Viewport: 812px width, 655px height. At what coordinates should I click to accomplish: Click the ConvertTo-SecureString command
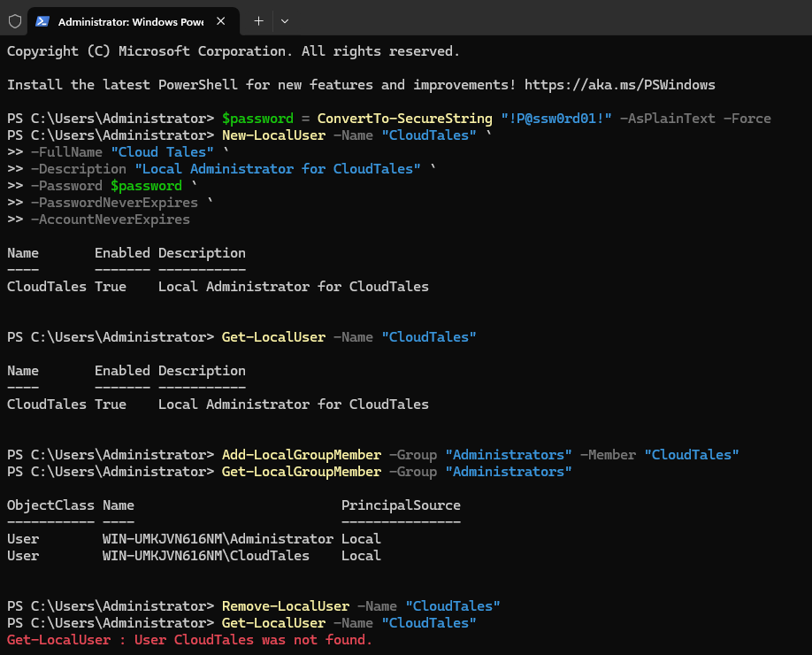tap(404, 118)
